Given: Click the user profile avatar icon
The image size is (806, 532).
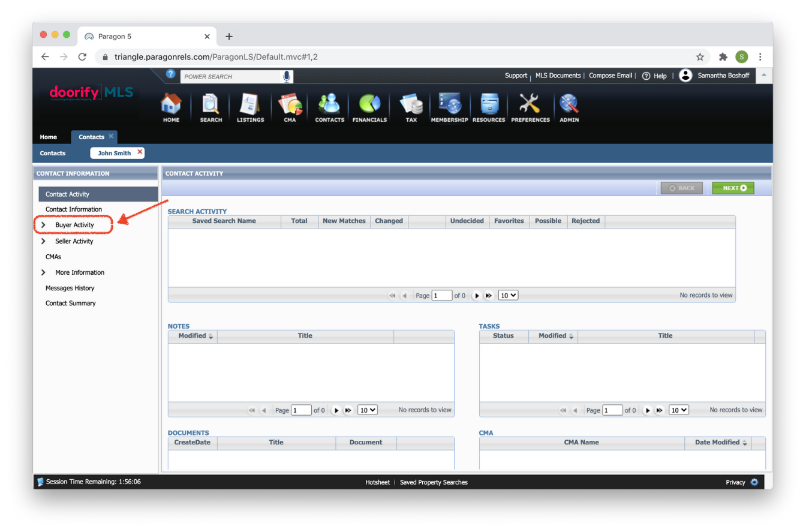Looking at the screenshot, I should [x=685, y=76].
